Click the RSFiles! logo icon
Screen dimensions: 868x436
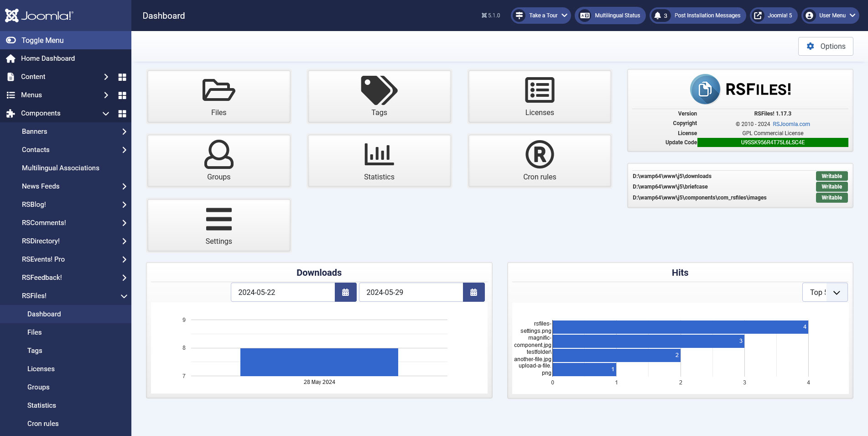click(x=705, y=89)
